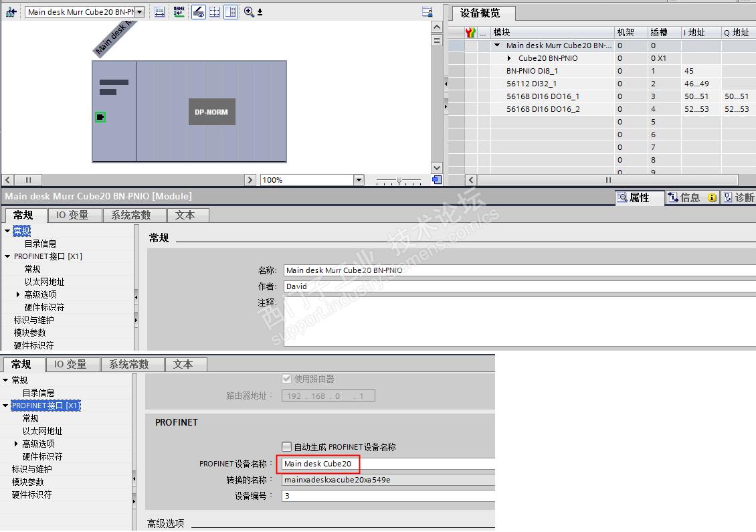Toggle the show module view icon
Viewport: 756px width, 532px height.
click(198, 12)
